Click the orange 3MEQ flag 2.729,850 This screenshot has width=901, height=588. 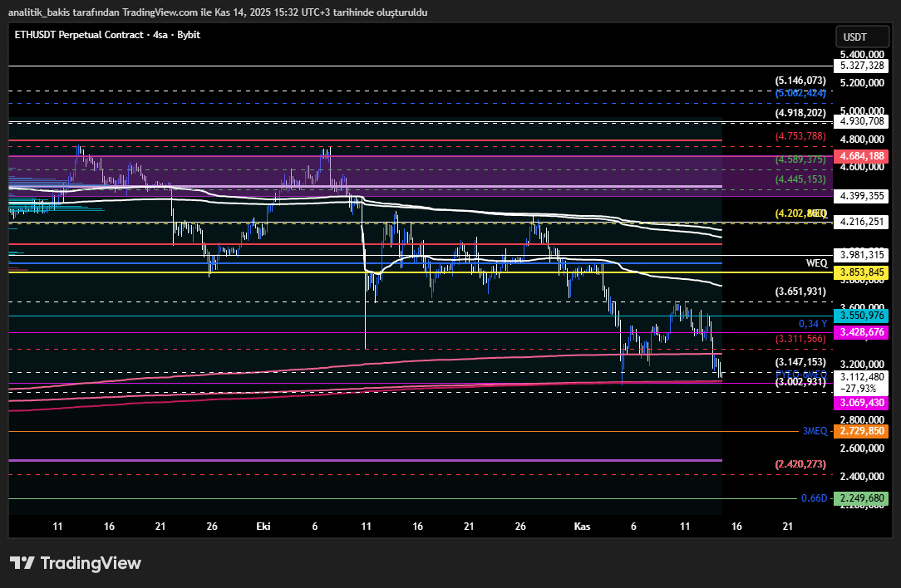tap(862, 431)
